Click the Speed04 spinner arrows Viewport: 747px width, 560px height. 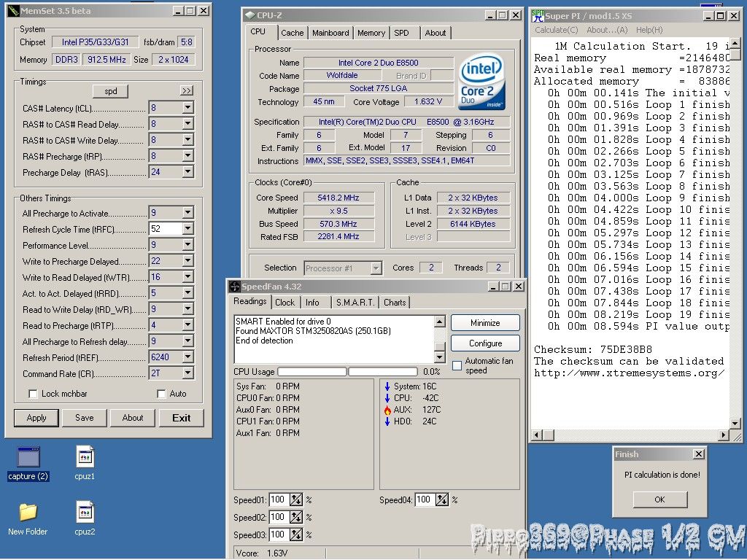[x=442, y=499]
